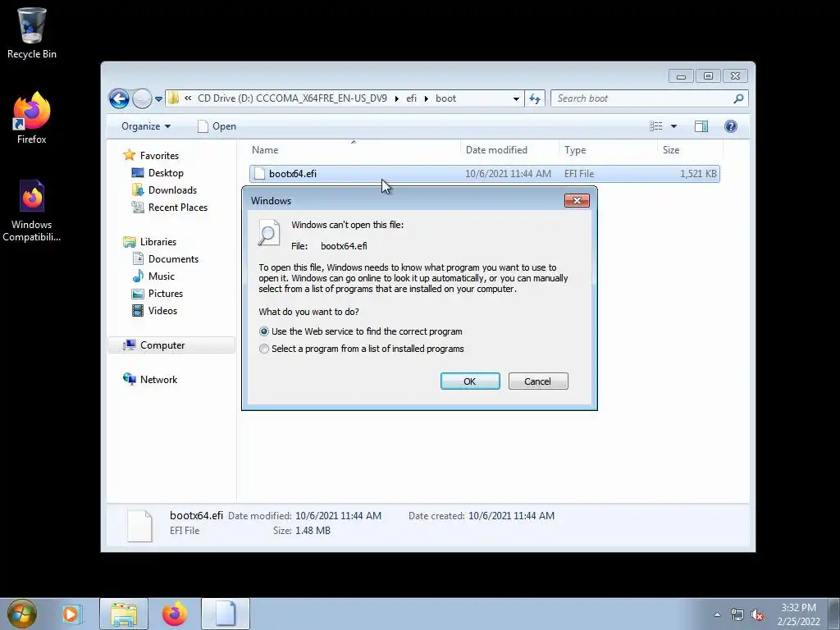
Task: Close the Windows dialog with red X
Action: pos(577,200)
